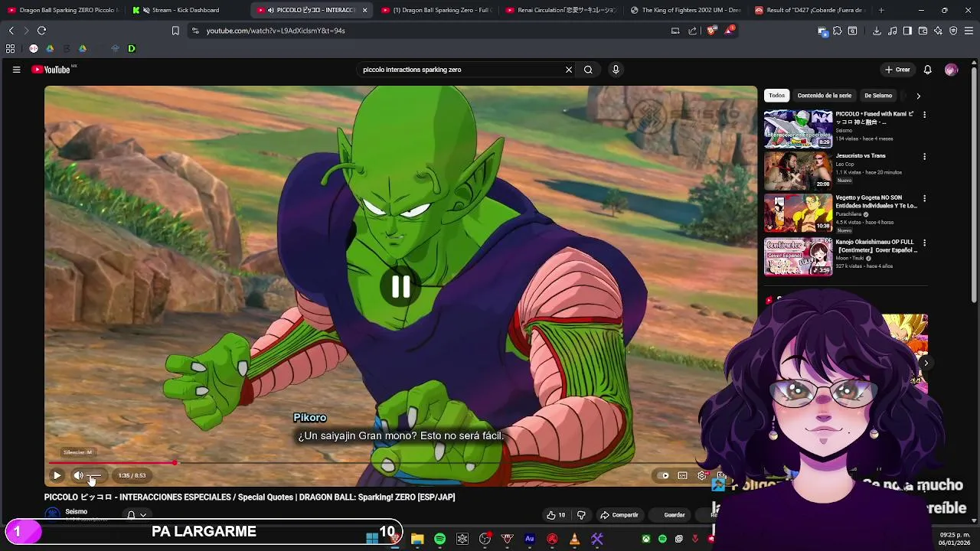This screenshot has height=551, width=980.
Task: Open options for Vegetto y Gogeta video
Action: [x=924, y=198]
